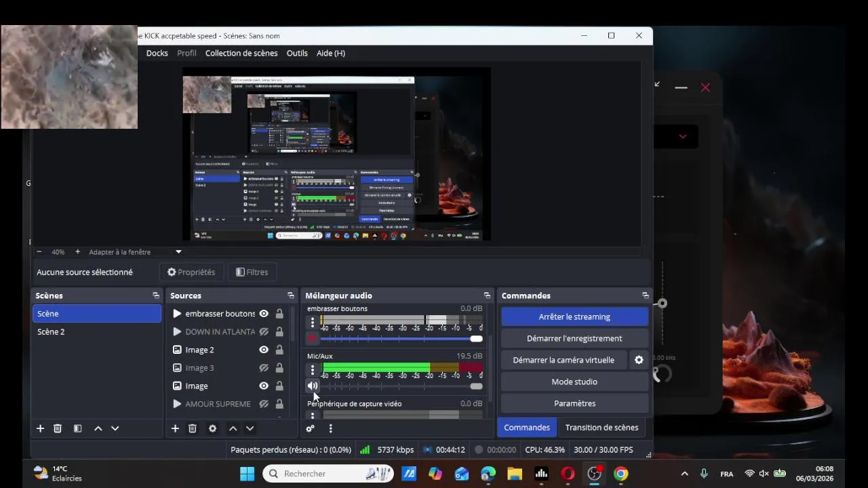Switch to Transition de scènes tab
This screenshot has height=488, width=868.
coord(601,428)
